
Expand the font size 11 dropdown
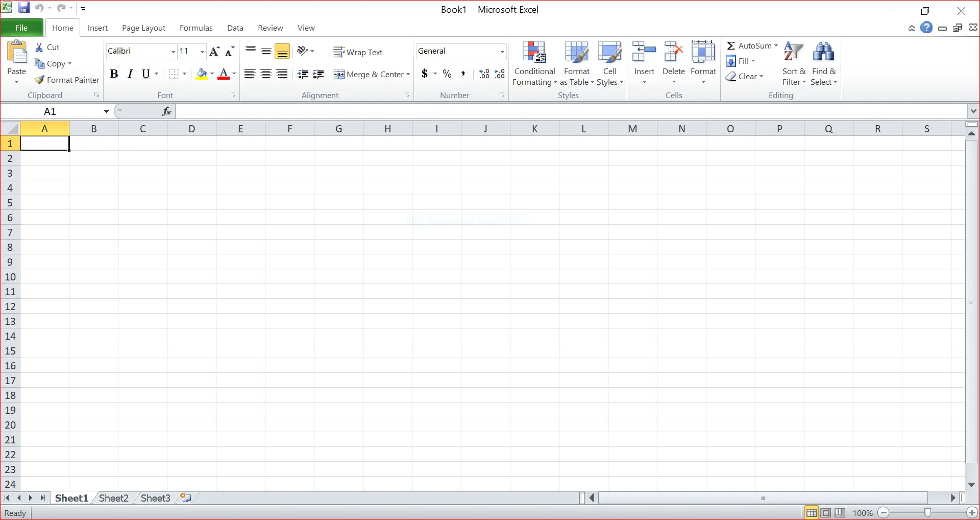point(202,52)
